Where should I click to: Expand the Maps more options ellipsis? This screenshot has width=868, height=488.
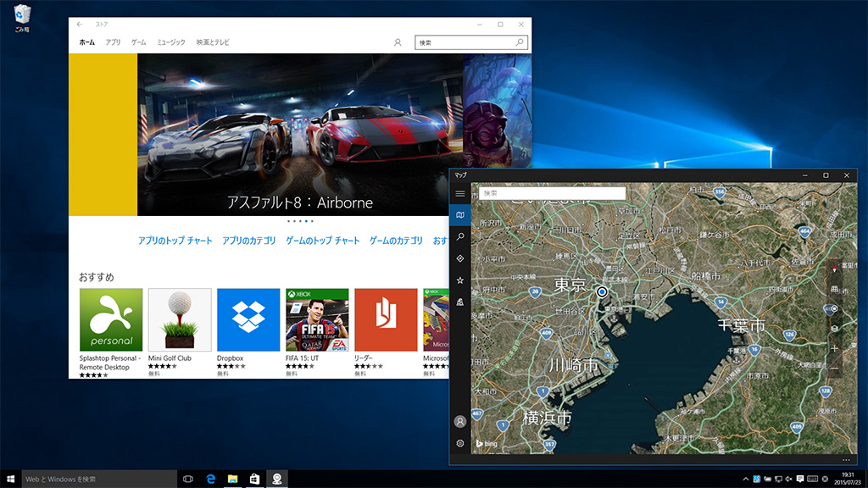click(846, 459)
